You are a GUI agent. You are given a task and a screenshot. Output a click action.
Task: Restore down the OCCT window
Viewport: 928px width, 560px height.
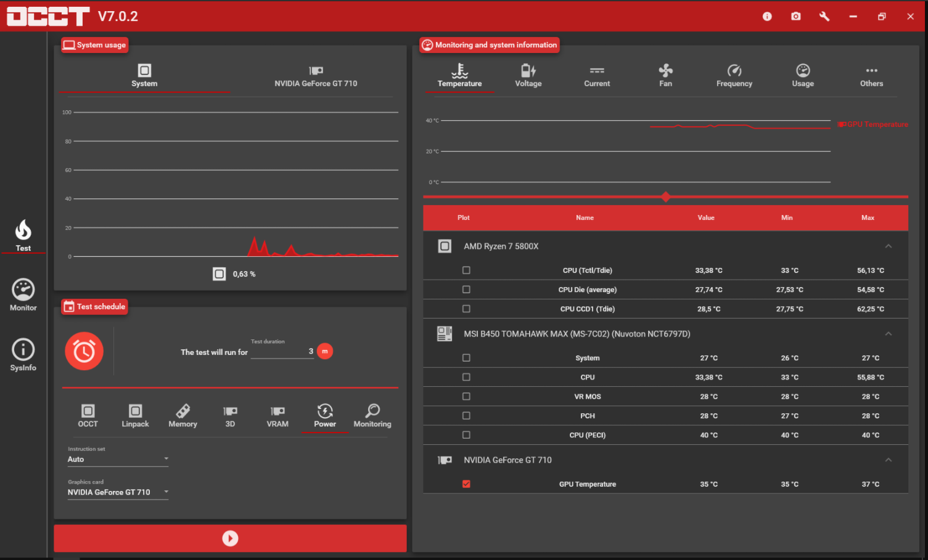[882, 17]
